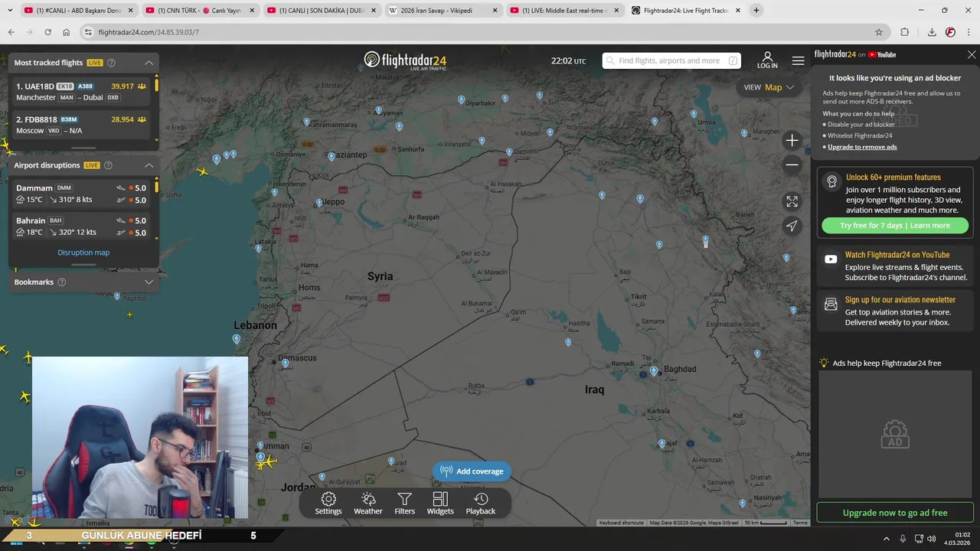Bookmark this page with star icon
Image resolution: width=980 pixels, height=551 pixels.
(x=879, y=32)
